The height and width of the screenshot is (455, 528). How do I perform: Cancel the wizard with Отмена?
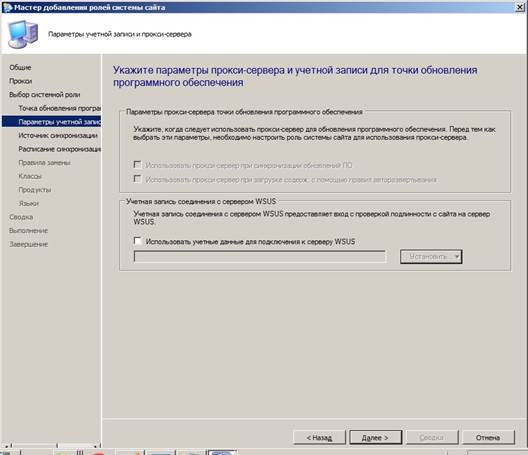pos(488,437)
